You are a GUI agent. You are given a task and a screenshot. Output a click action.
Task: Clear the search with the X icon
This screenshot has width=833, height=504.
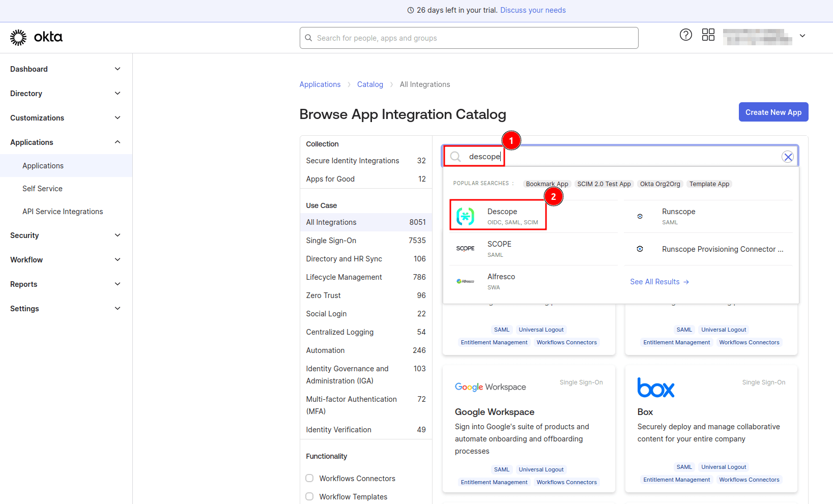[788, 156]
